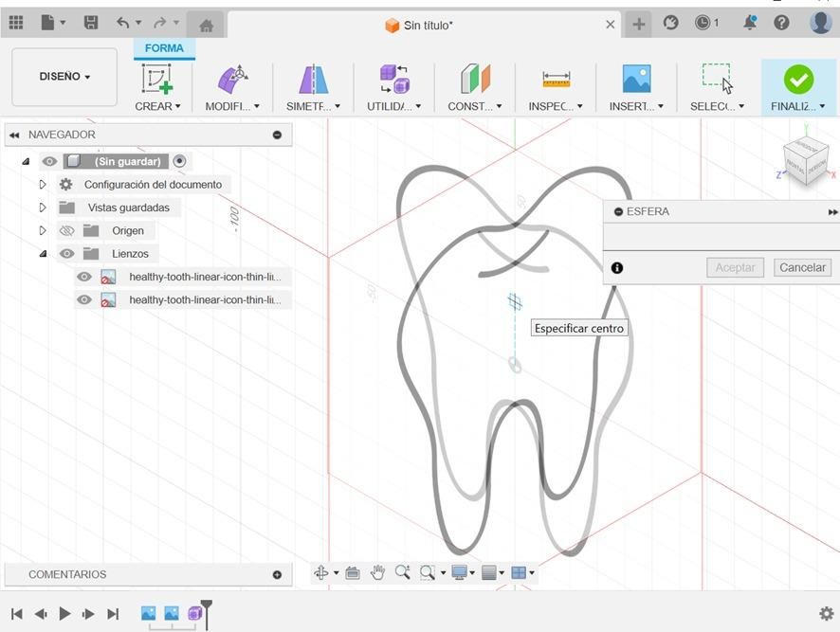
Task: Select the form feature in timeline
Action: 194,613
